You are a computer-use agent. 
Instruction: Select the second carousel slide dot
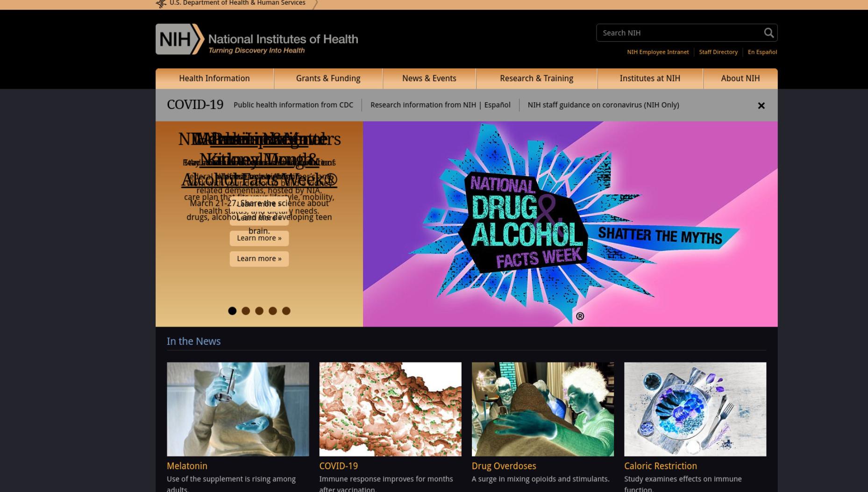(246, 311)
